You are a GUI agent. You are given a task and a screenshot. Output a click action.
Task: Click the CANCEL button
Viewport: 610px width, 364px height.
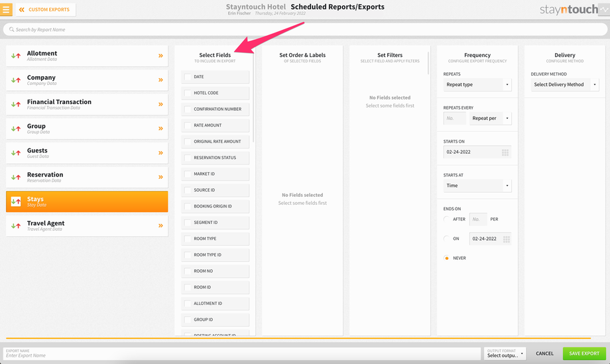[x=544, y=353]
